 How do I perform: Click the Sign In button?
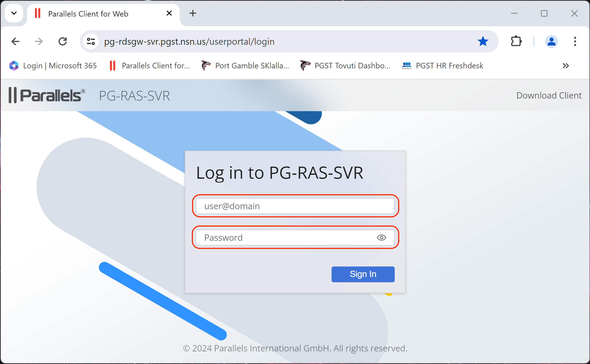363,274
